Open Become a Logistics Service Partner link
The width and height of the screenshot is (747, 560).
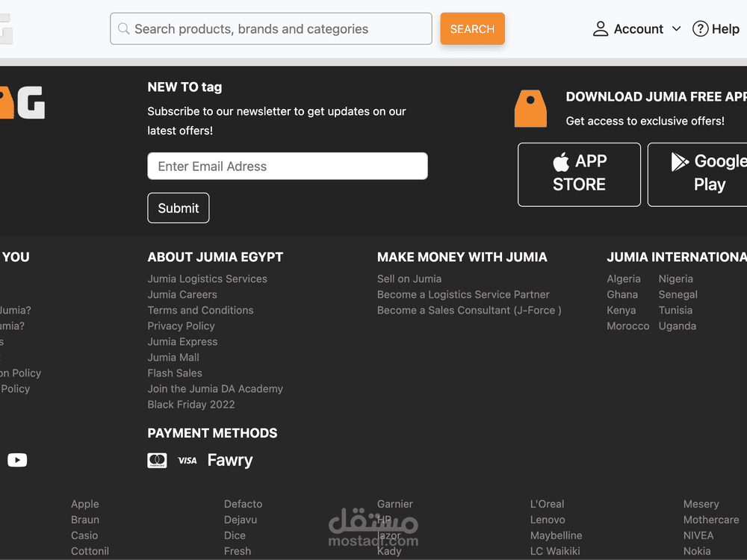(x=463, y=294)
